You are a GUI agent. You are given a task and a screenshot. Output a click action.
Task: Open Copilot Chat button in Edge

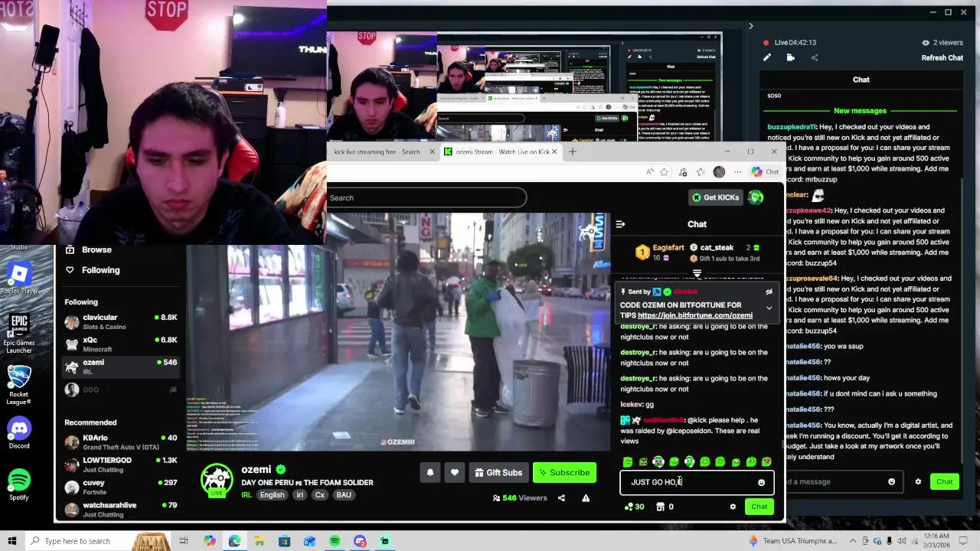[x=765, y=172]
